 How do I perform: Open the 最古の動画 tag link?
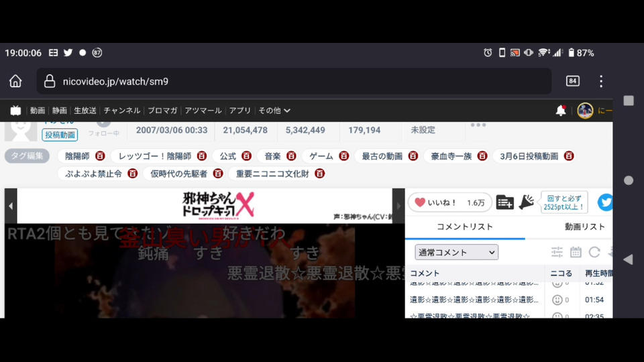[382, 156]
